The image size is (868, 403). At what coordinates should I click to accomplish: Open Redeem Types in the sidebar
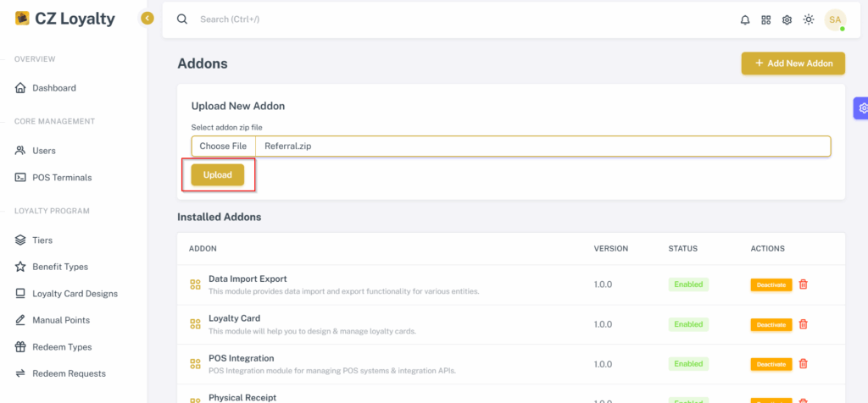pyautogui.click(x=62, y=347)
